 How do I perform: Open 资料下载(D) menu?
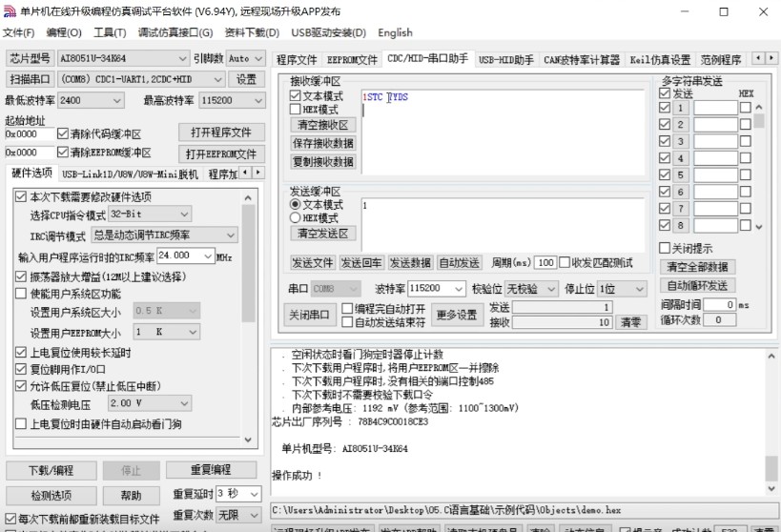tap(252, 32)
